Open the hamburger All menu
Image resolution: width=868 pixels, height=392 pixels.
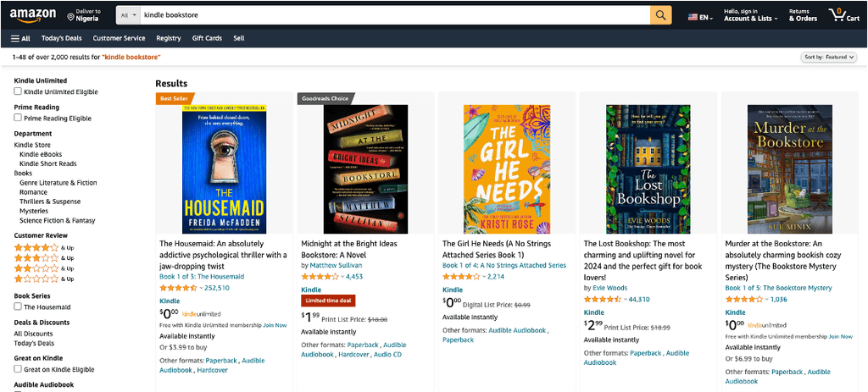coord(20,38)
